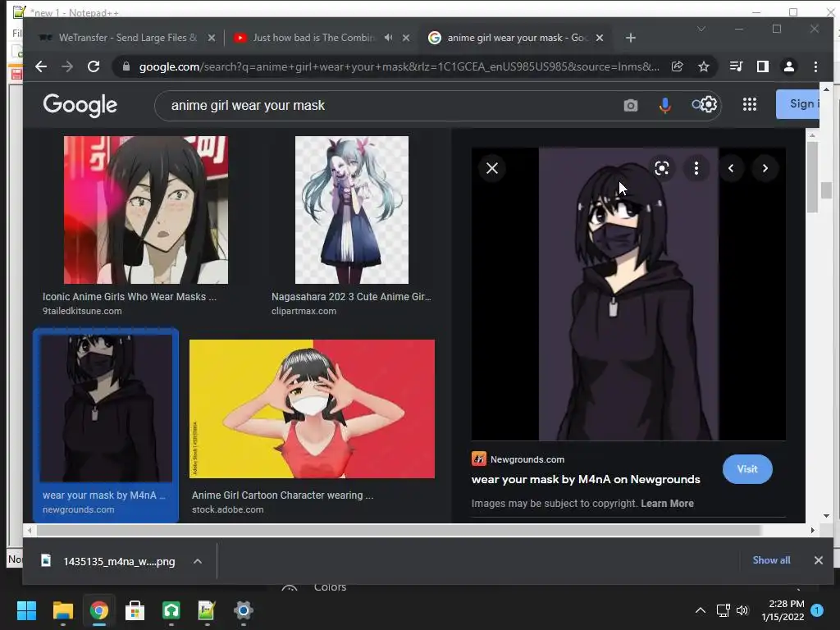The height and width of the screenshot is (630, 840).
Task: Go to the Google homepage logo
Action: coord(80,105)
